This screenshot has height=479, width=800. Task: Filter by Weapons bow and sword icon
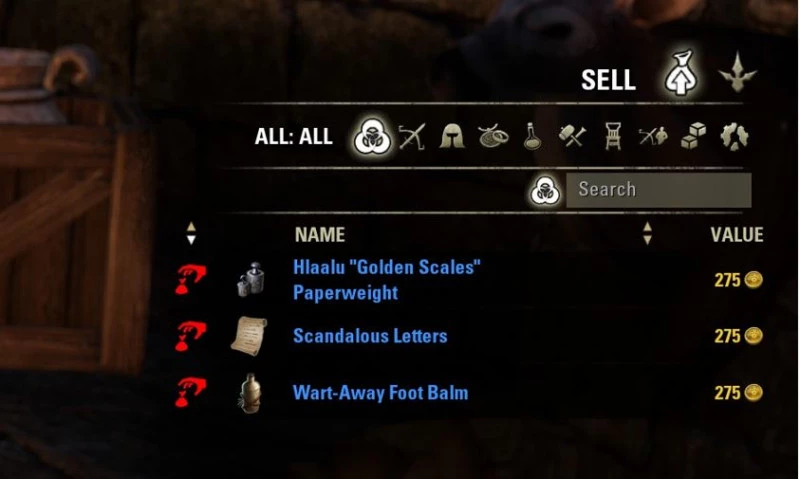412,137
